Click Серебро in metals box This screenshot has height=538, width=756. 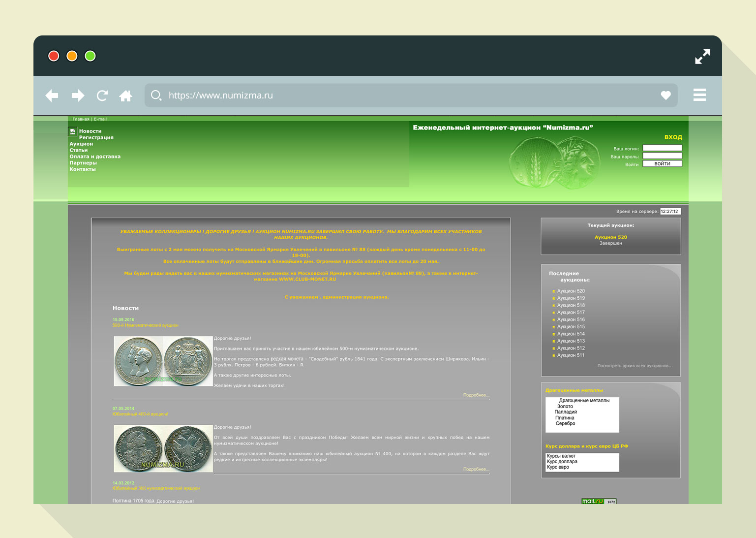[x=565, y=424]
